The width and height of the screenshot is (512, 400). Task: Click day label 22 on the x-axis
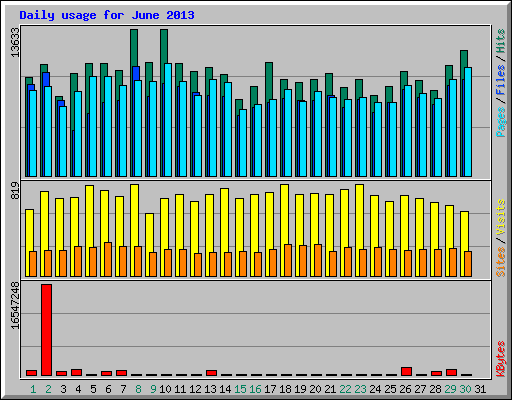(345, 389)
